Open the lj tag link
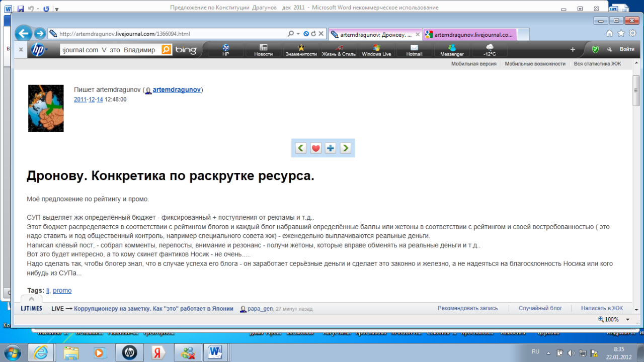Screen dimensions: 644x362 point(48,291)
